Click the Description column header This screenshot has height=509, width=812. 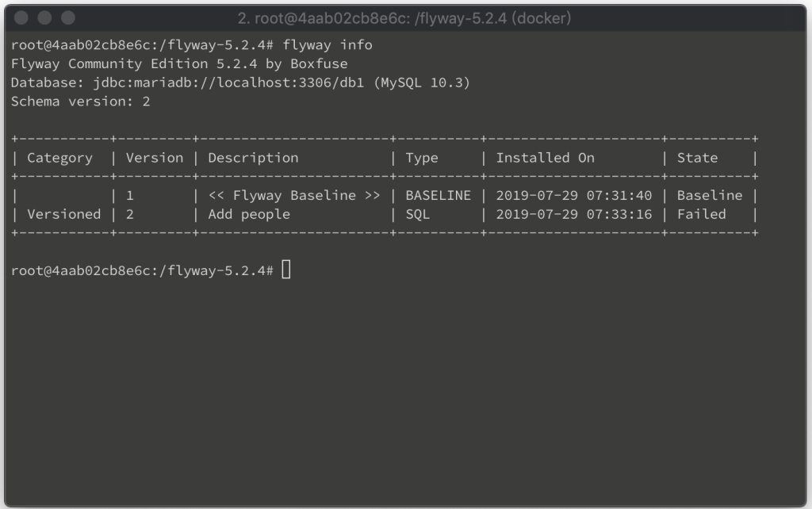(x=253, y=158)
